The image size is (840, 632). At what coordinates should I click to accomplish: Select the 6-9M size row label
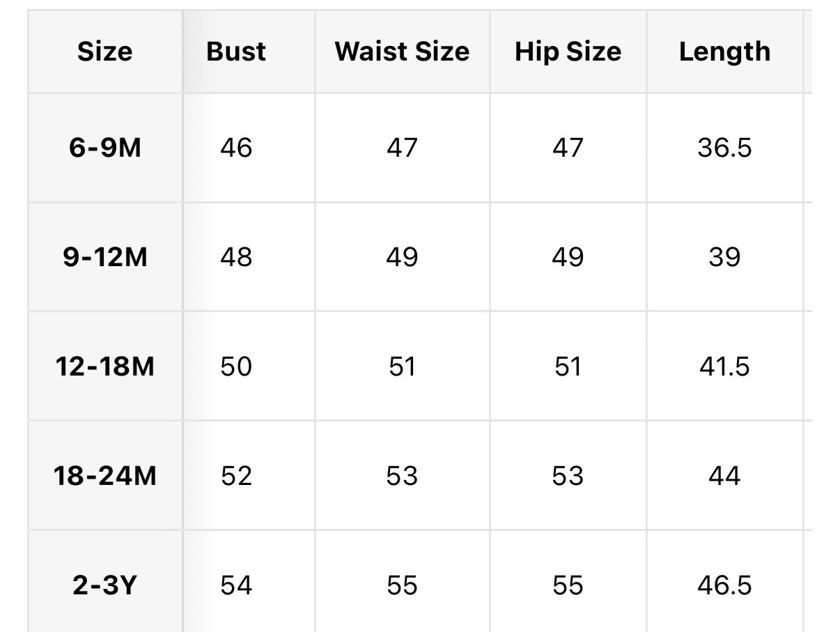104,148
